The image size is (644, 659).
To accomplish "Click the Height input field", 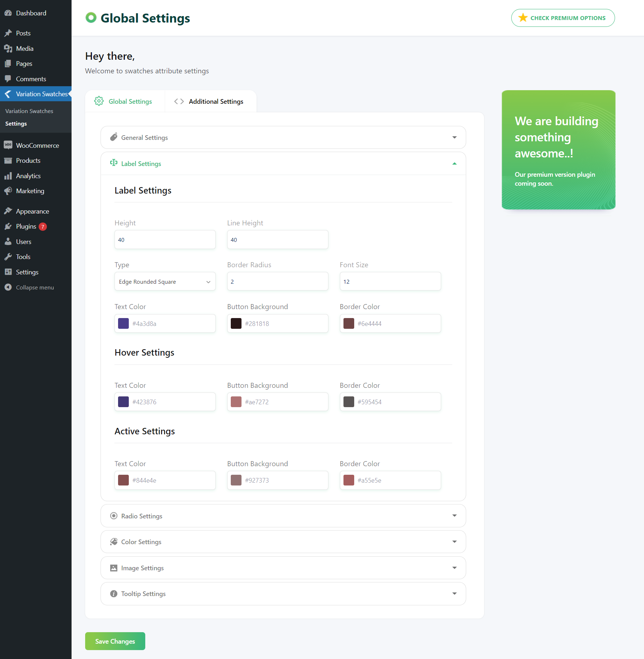I will (165, 240).
